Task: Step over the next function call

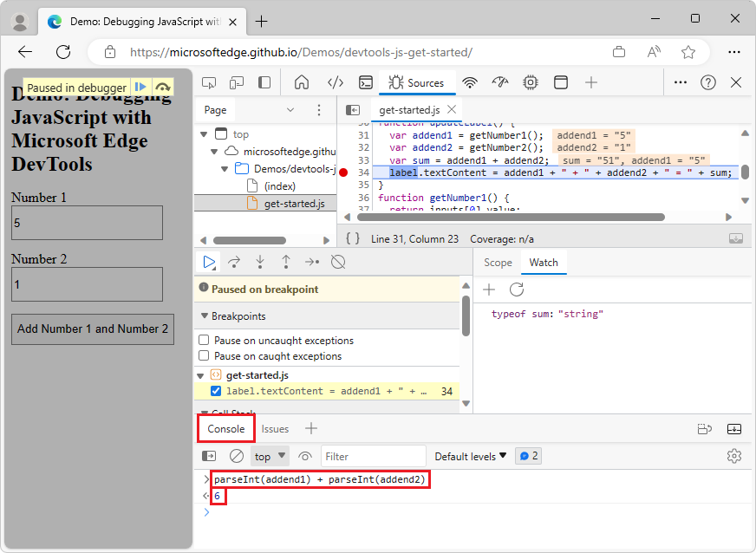Action: [x=234, y=261]
